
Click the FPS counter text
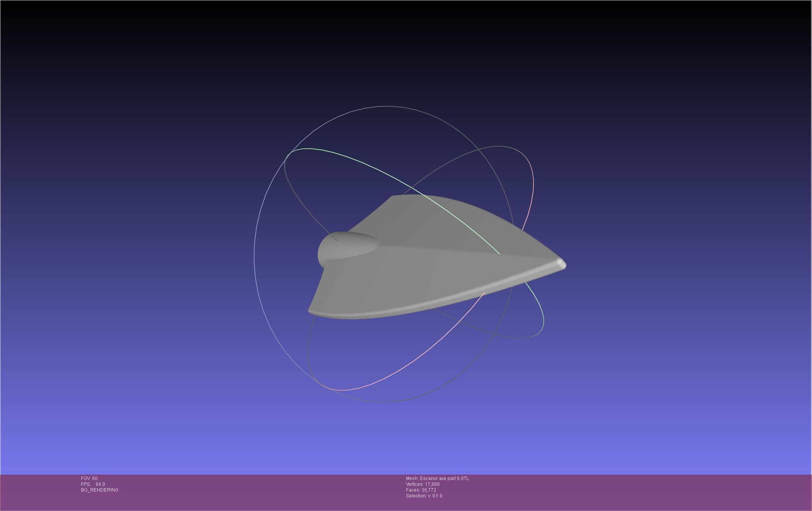[x=93, y=484]
